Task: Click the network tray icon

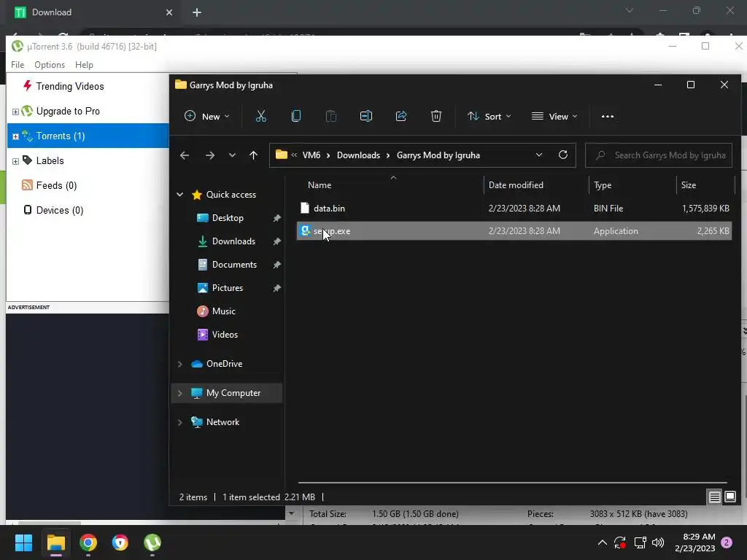Action: coord(640,542)
